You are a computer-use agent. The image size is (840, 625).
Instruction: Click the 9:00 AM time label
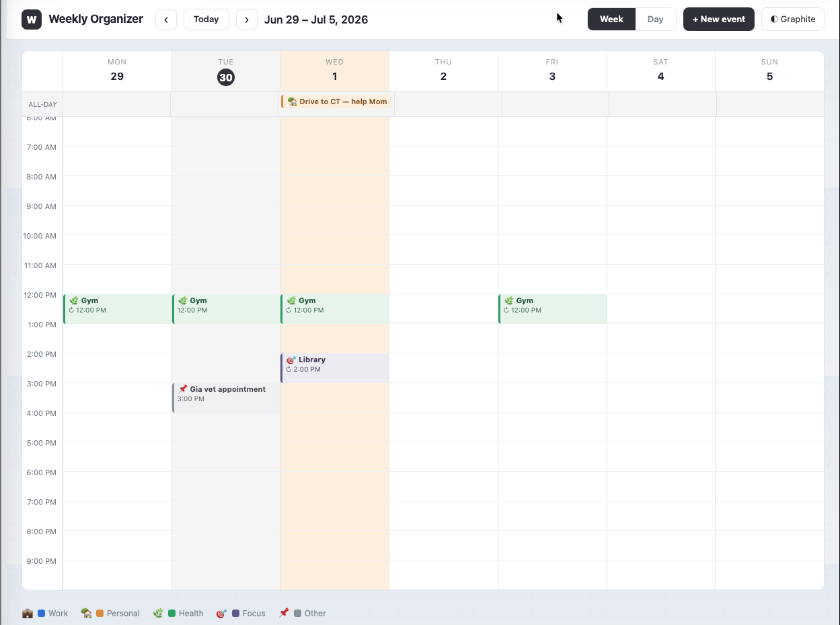point(42,206)
